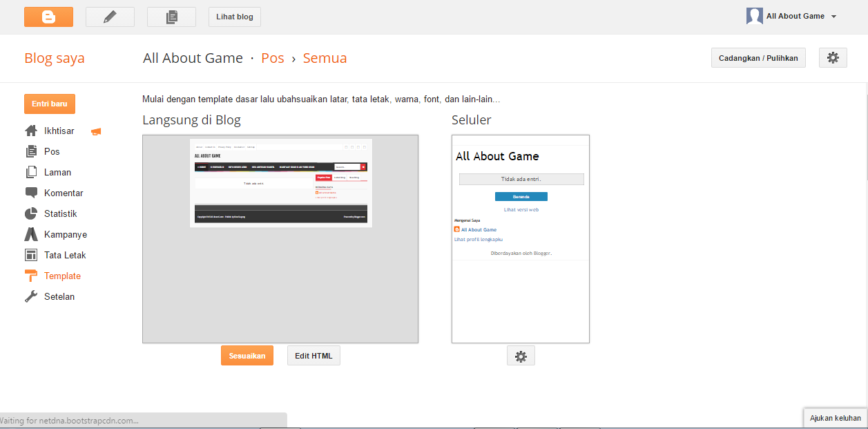Open Ikhtisar in the sidebar

[x=59, y=131]
